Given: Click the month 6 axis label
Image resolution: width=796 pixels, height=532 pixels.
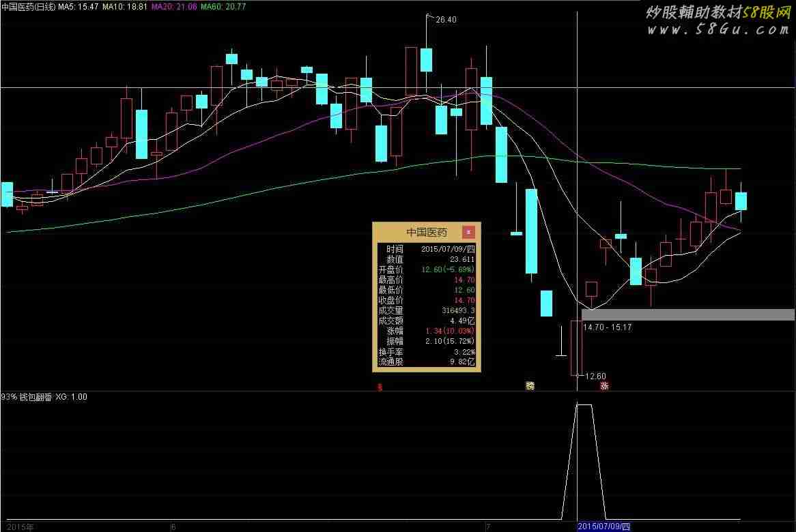Looking at the screenshot, I should click(173, 527).
